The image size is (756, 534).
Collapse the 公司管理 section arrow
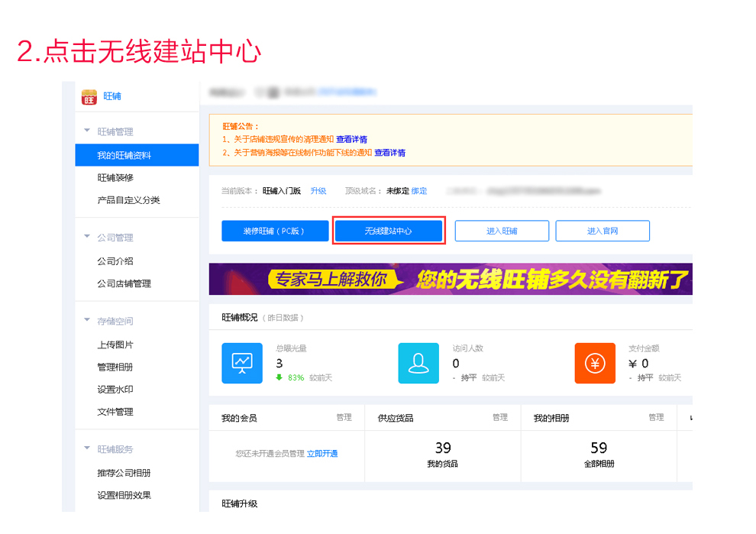point(87,236)
